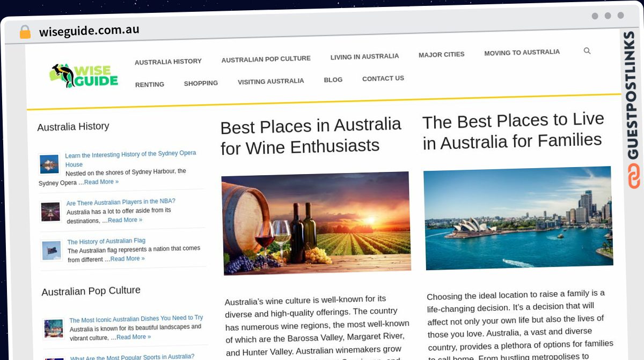Select the Shopping menu item

(201, 83)
